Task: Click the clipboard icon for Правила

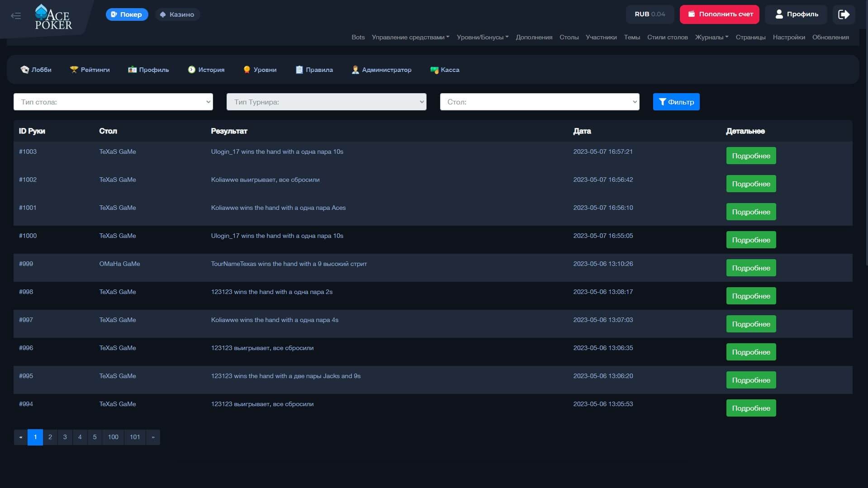Action: pos(299,70)
